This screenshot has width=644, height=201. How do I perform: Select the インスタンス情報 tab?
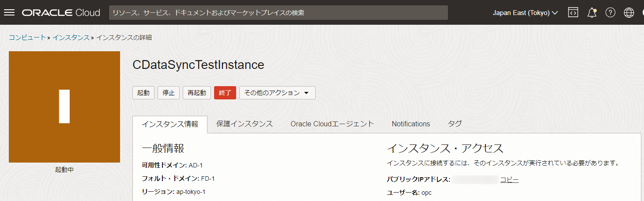[170, 124]
